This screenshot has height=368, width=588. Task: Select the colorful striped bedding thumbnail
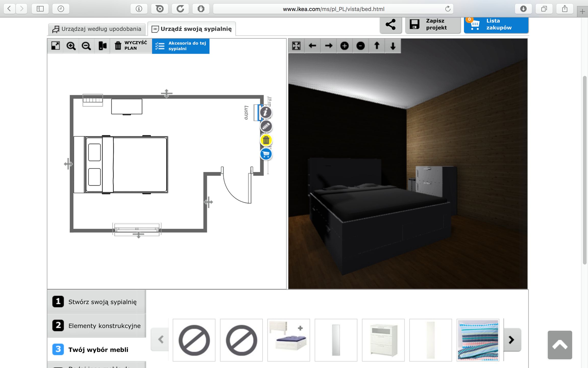click(478, 340)
